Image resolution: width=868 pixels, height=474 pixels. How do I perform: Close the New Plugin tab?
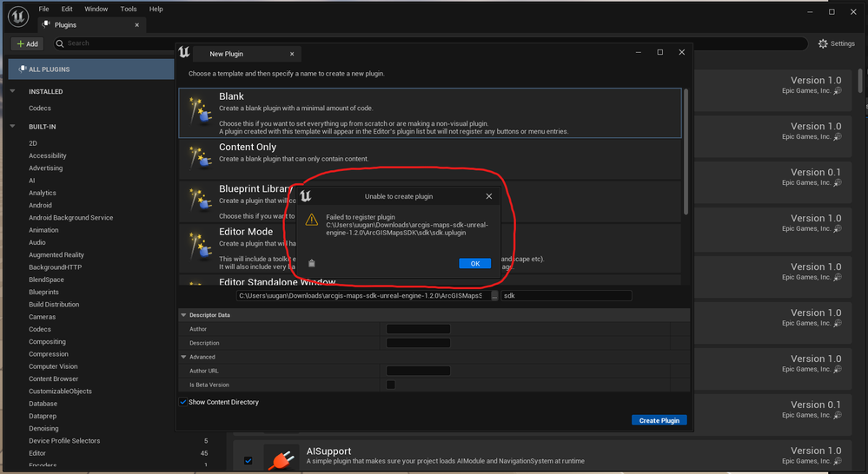tap(292, 54)
